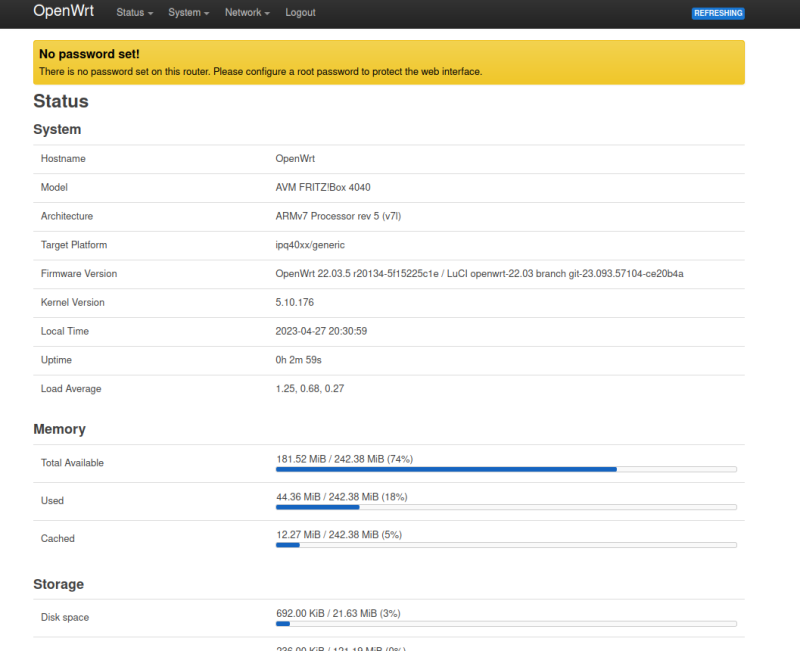Screen dimensions: 800x651
Task: Click the No password set warning banner
Action: pos(400,61)
